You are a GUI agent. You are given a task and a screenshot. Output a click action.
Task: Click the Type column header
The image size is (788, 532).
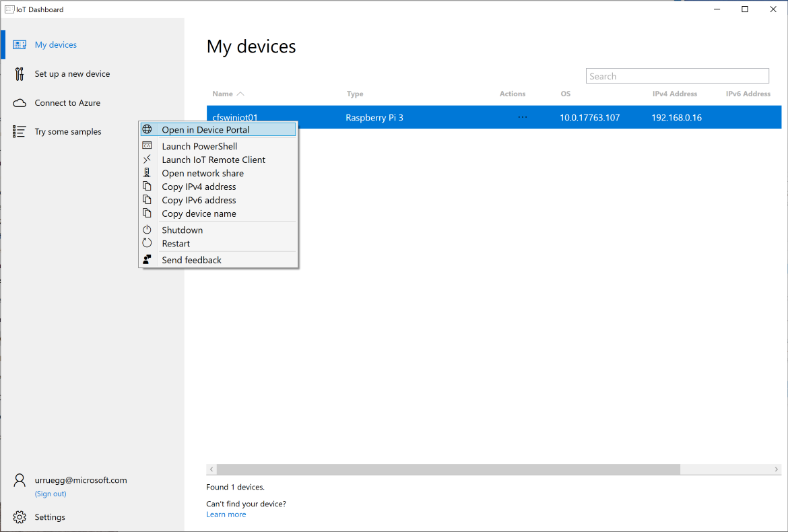point(355,94)
